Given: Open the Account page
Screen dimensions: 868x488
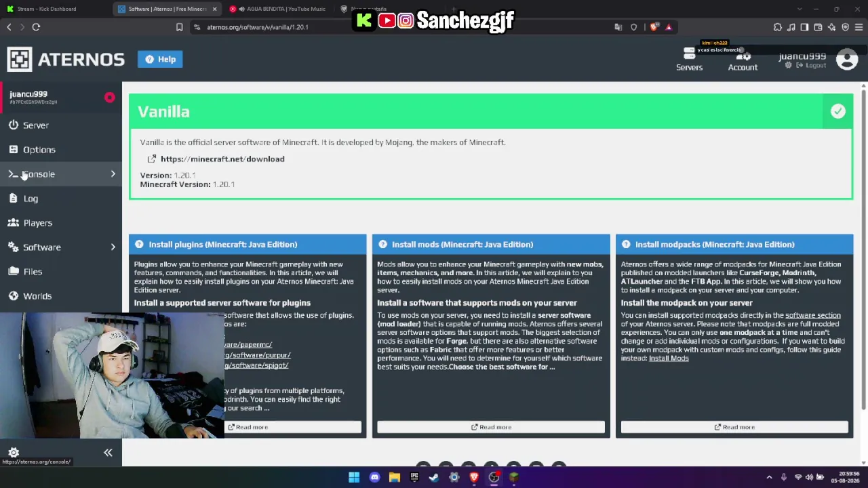Looking at the screenshot, I should [743, 60].
